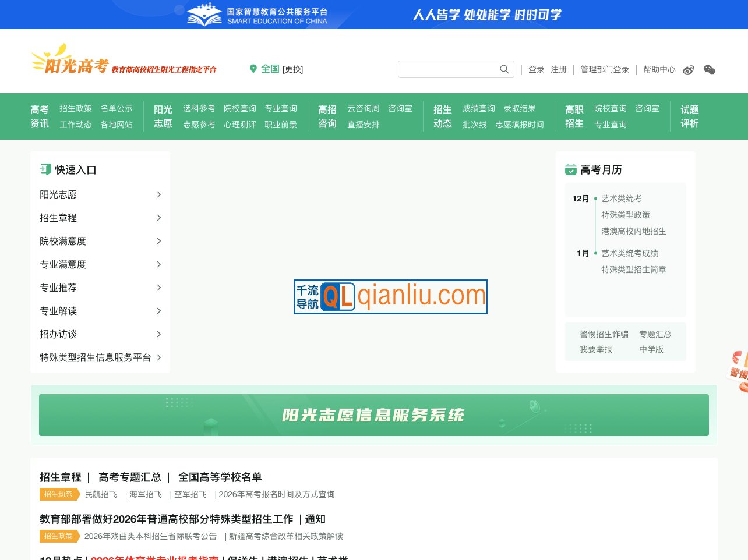
Task: Click the 阳光志愿信息服务系统 green banner
Action: pos(373,414)
